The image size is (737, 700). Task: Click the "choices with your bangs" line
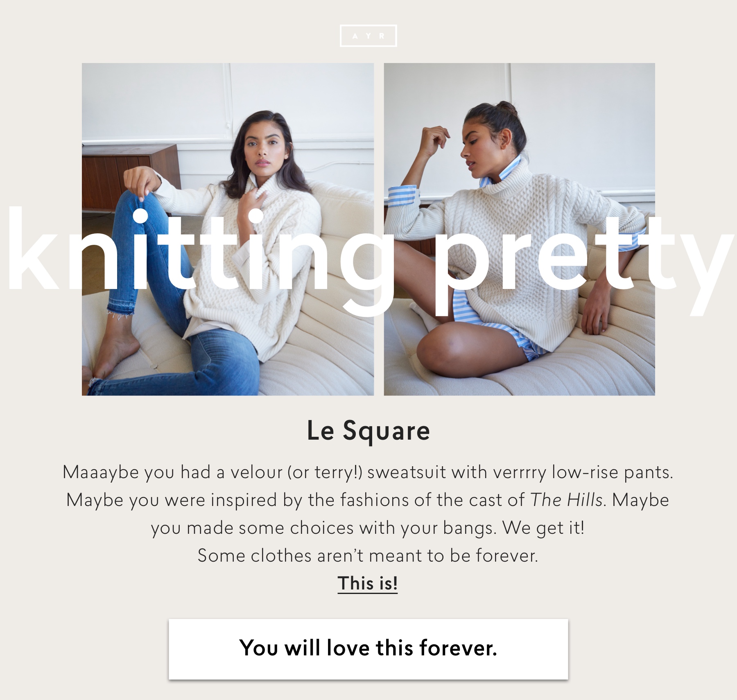coord(368,528)
